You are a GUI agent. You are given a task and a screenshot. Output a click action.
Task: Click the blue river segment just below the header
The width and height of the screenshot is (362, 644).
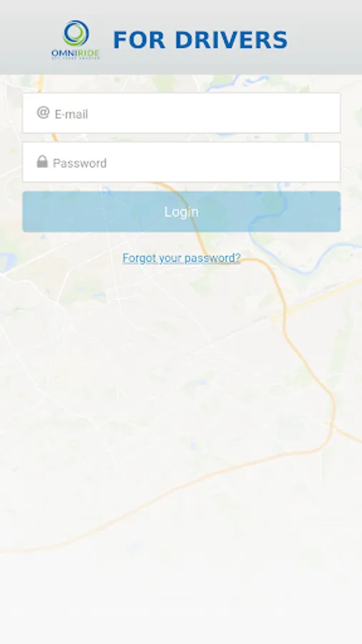pos(230,82)
